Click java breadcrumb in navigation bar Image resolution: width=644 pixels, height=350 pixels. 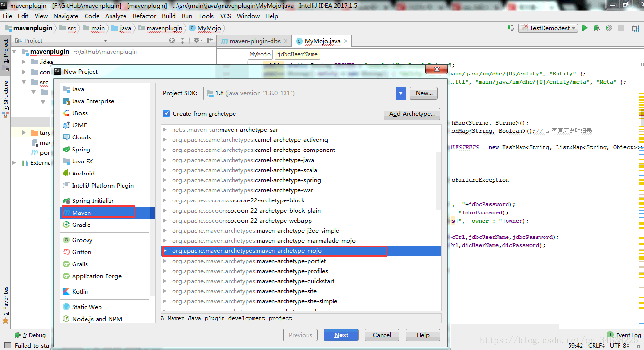(122, 28)
